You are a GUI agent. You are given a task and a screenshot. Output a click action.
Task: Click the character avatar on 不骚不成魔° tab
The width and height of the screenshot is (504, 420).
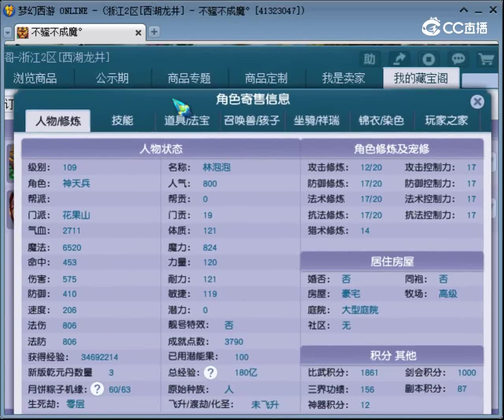(x=23, y=32)
